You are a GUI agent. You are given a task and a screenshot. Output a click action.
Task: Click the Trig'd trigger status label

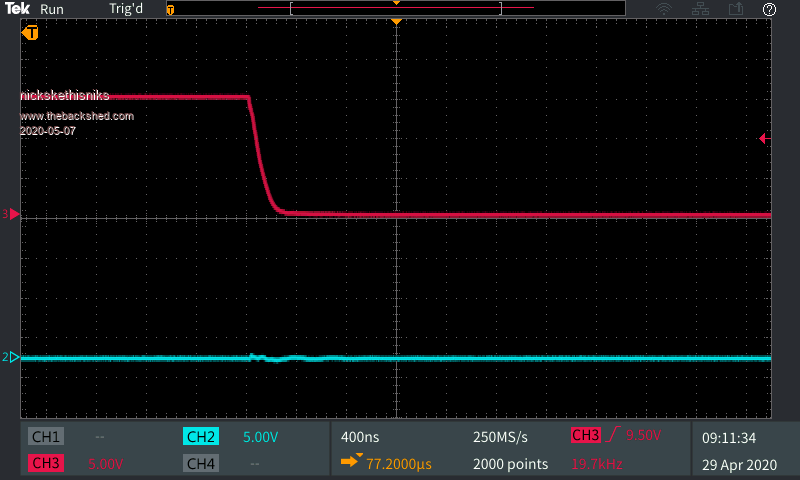pyautogui.click(x=127, y=9)
